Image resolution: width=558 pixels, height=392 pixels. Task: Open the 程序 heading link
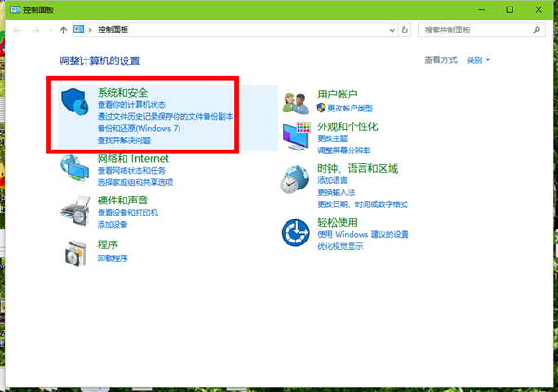pyautogui.click(x=108, y=244)
